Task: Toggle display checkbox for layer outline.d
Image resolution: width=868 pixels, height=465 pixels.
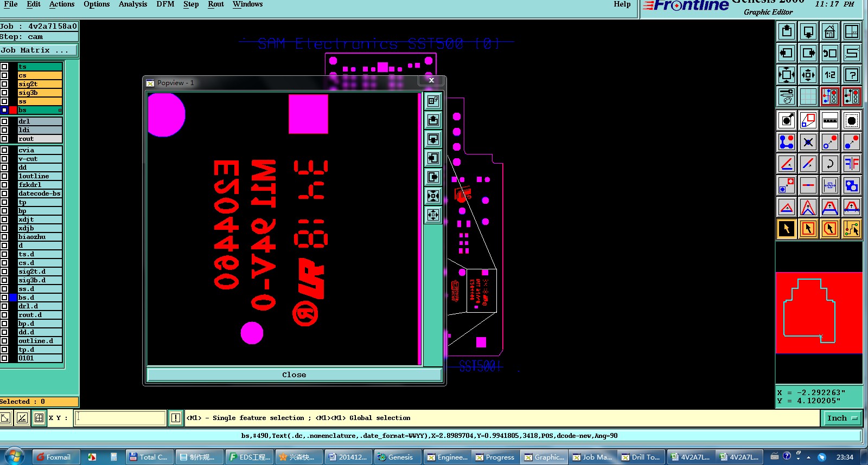Action: 4,341
